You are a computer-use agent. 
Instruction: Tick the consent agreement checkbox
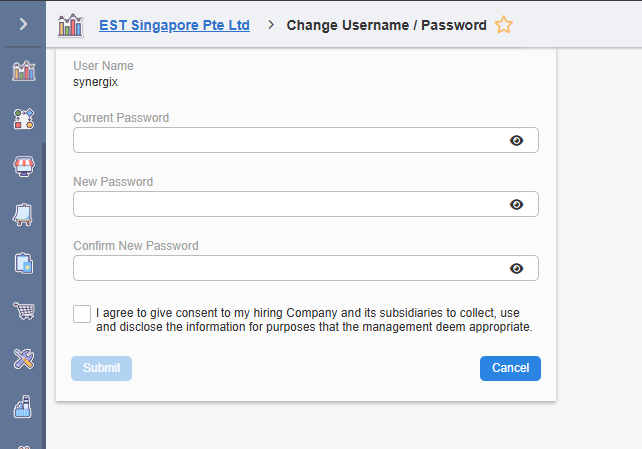coord(82,314)
